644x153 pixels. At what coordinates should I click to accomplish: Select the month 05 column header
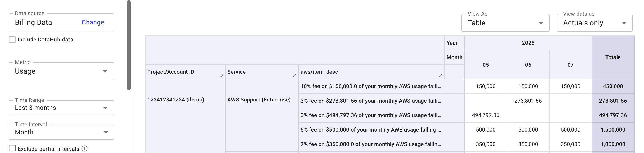[485, 64]
